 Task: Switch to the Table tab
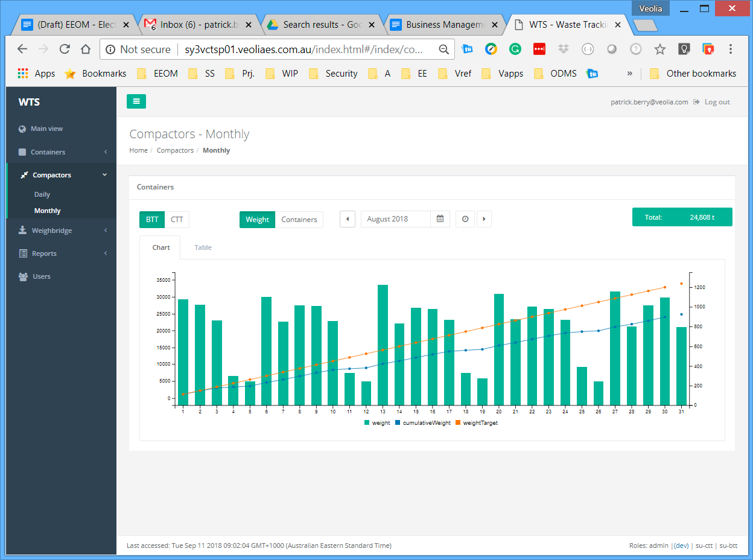point(203,247)
